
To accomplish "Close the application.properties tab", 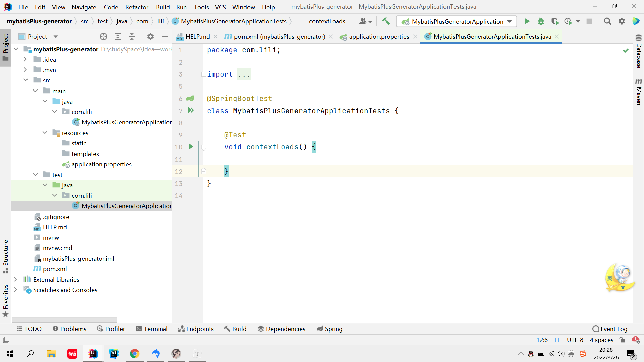I will pyautogui.click(x=415, y=37).
